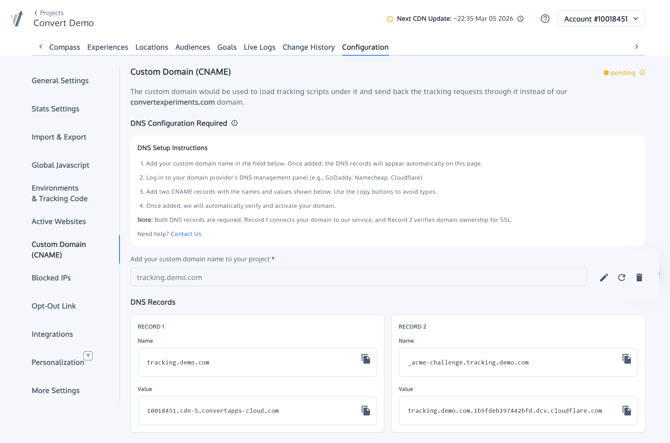The width and height of the screenshot is (670, 443).
Task: Copy Record 1 value to clipboard
Action: pos(366,410)
